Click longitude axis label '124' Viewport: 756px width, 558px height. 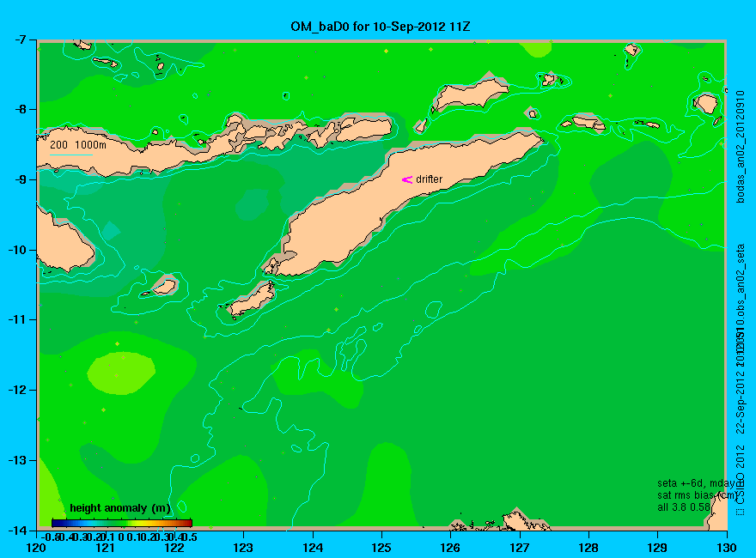pyautogui.click(x=313, y=548)
